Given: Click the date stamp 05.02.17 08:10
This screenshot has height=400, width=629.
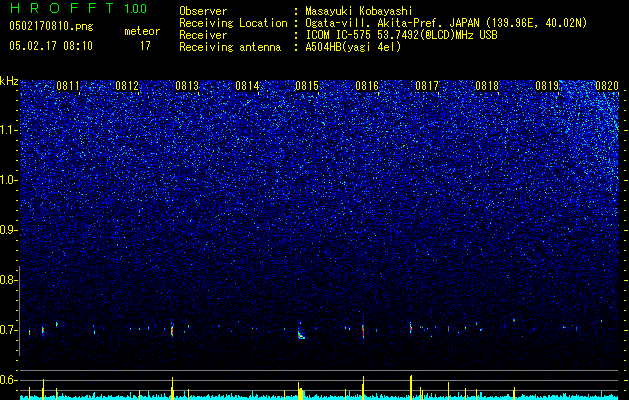Looking at the screenshot, I should pyautogui.click(x=51, y=46).
